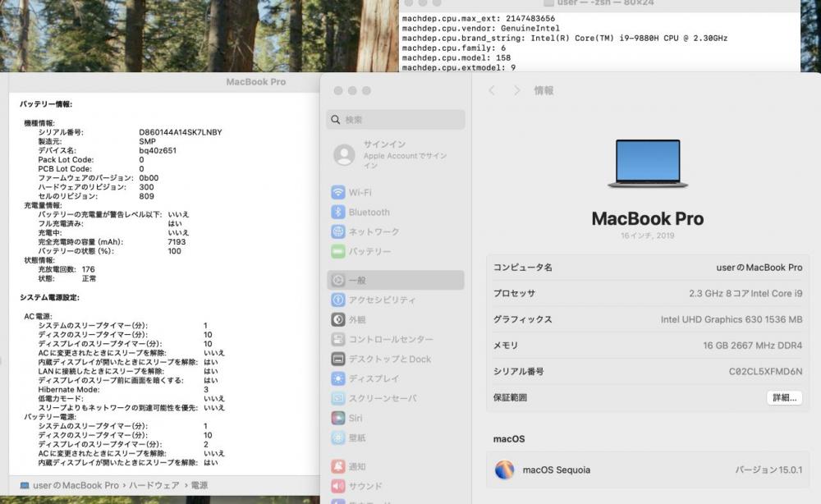Open Siri icon in sidebar
The height and width of the screenshot is (504, 821).
(338, 418)
